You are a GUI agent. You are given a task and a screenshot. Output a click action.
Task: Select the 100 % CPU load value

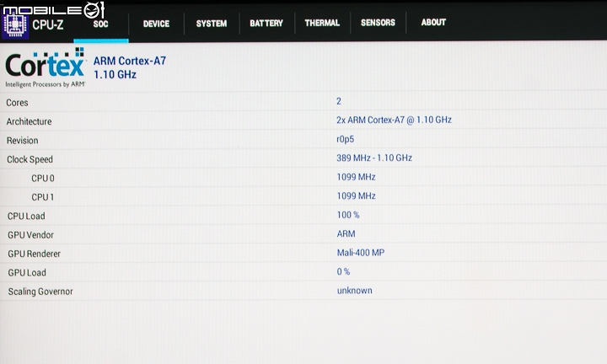(348, 215)
